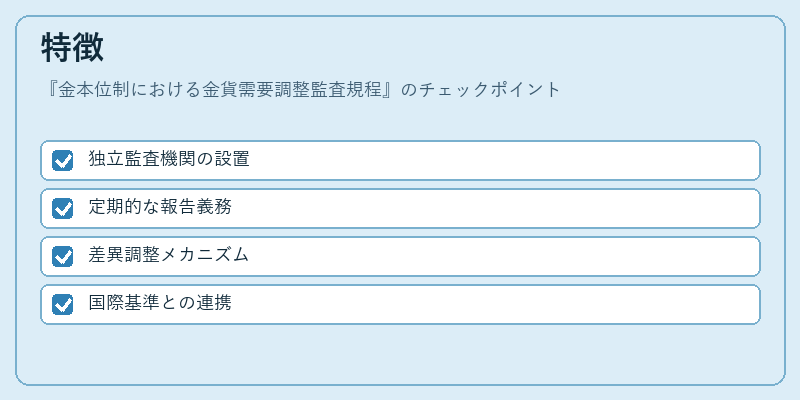Image resolution: width=800 pixels, height=400 pixels.
Task: Toggle the 定期的な報告義務 checkbox
Action: tap(62, 208)
